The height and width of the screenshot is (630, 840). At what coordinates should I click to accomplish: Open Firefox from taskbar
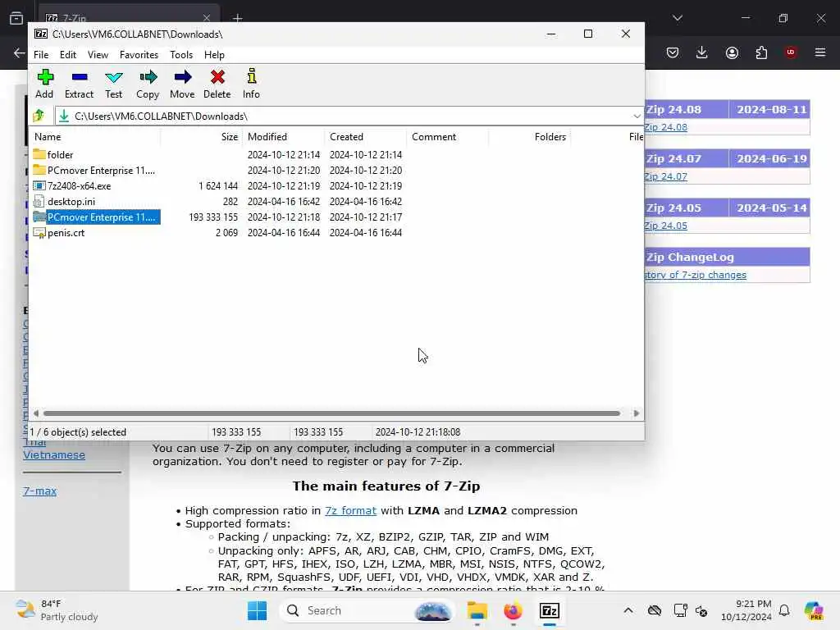pos(514,610)
